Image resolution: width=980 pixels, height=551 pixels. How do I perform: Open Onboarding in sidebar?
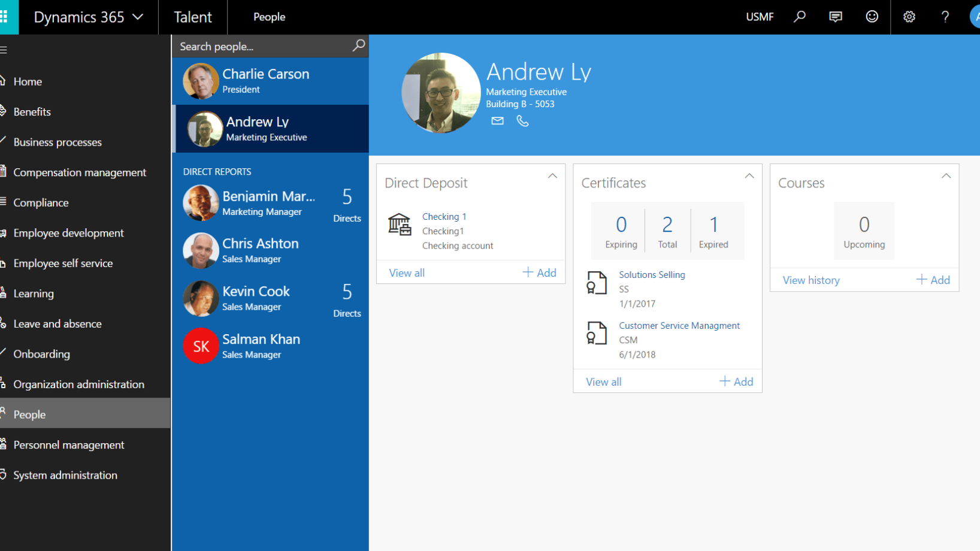point(85,354)
